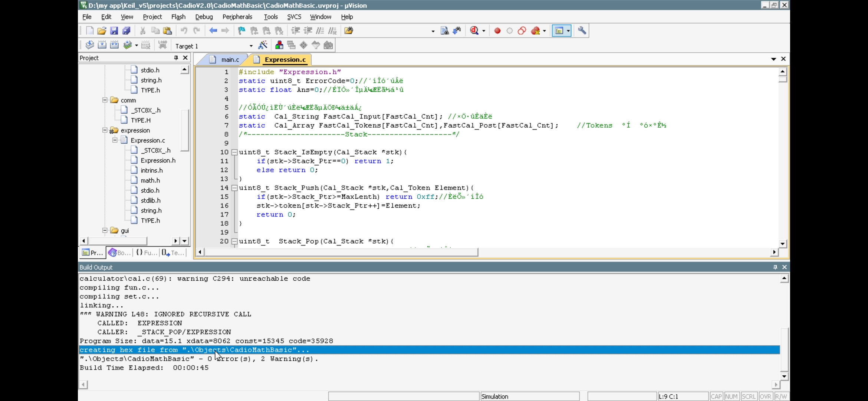
Task: Fold Stack_Push function at line 14
Action: (x=234, y=188)
